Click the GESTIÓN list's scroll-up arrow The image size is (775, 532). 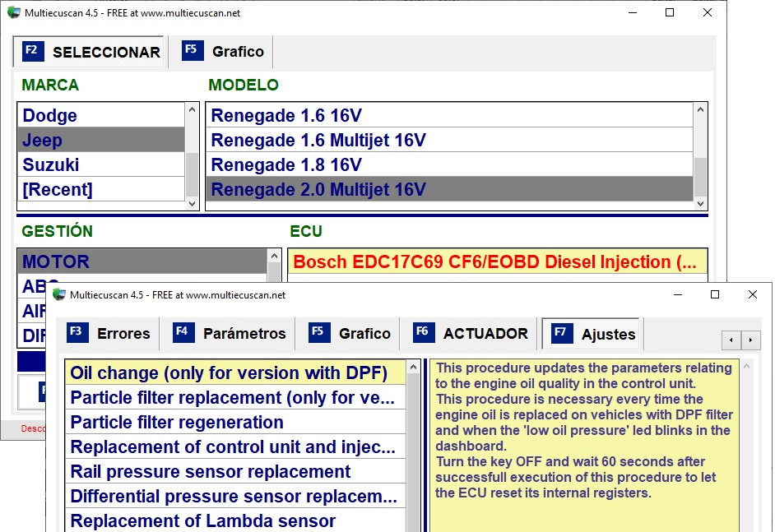(x=274, y=256)
